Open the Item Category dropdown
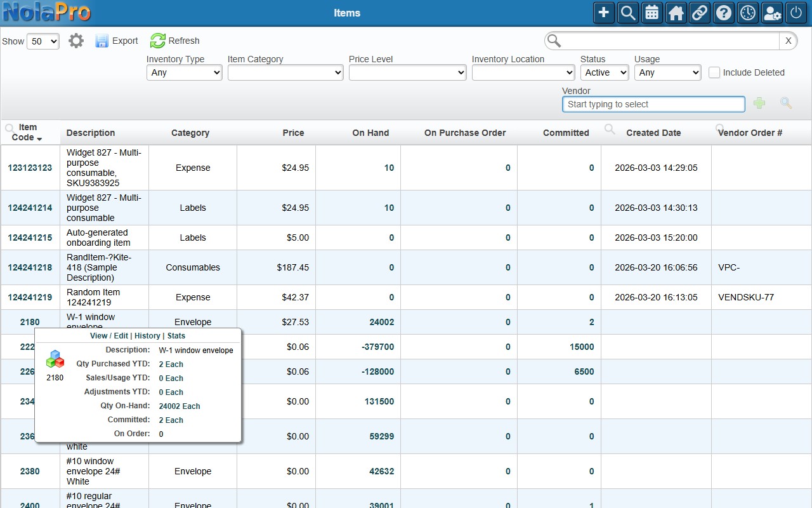Image resolution: width=812 pixels, height=508 pixels. tap(285, 72)
